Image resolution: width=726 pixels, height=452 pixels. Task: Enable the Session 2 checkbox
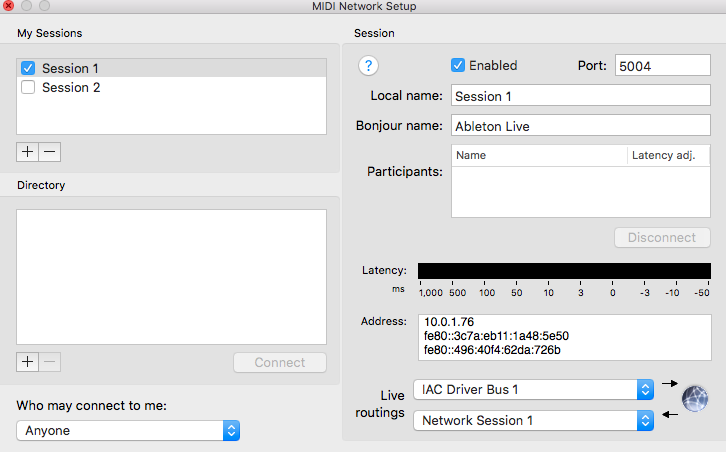coord(28,87)
